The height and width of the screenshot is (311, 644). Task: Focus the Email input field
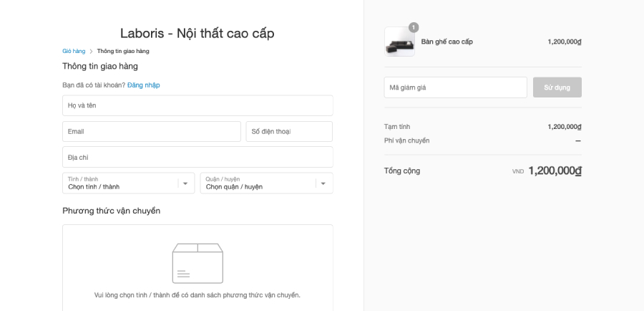[x=152, y=131]
